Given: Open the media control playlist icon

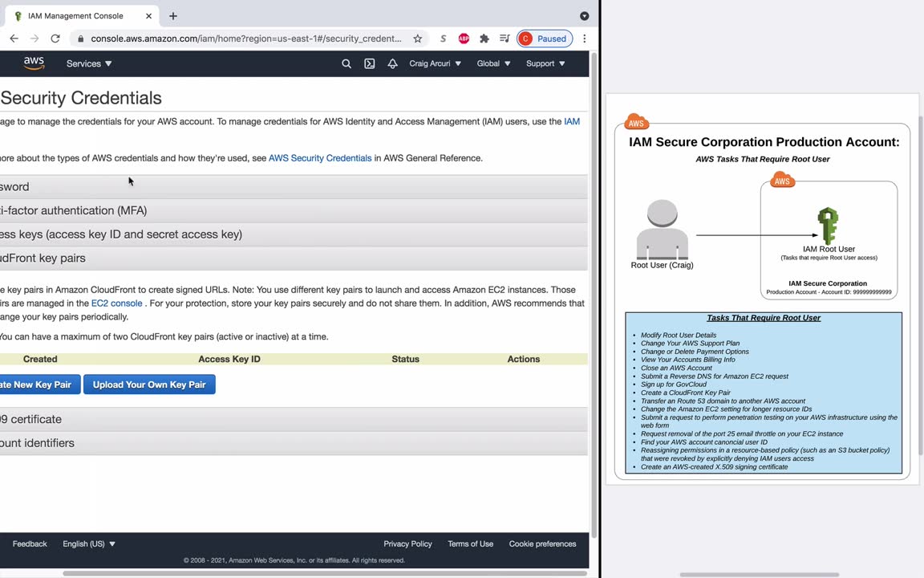Looking at the screenshot, I should tap(505, 39).
